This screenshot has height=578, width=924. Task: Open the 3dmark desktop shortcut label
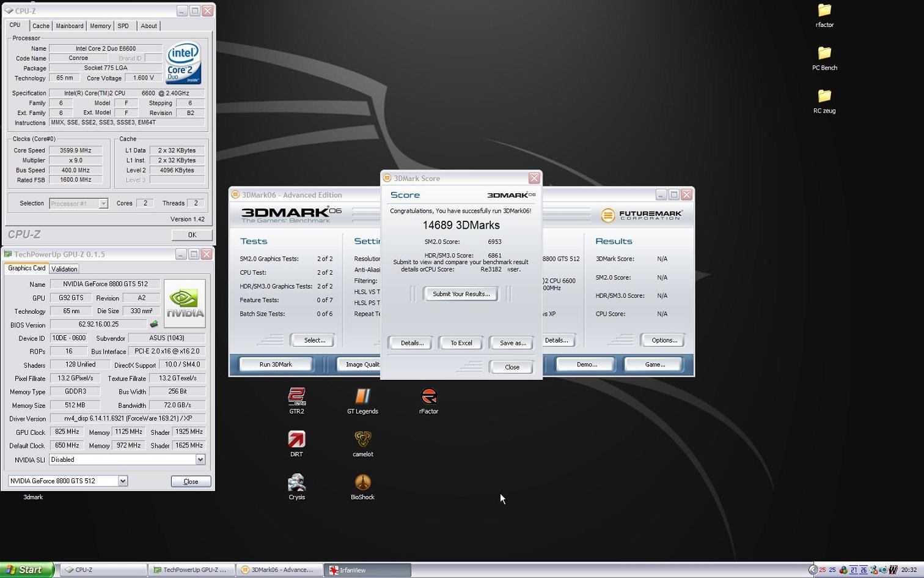tap(33, 497)
